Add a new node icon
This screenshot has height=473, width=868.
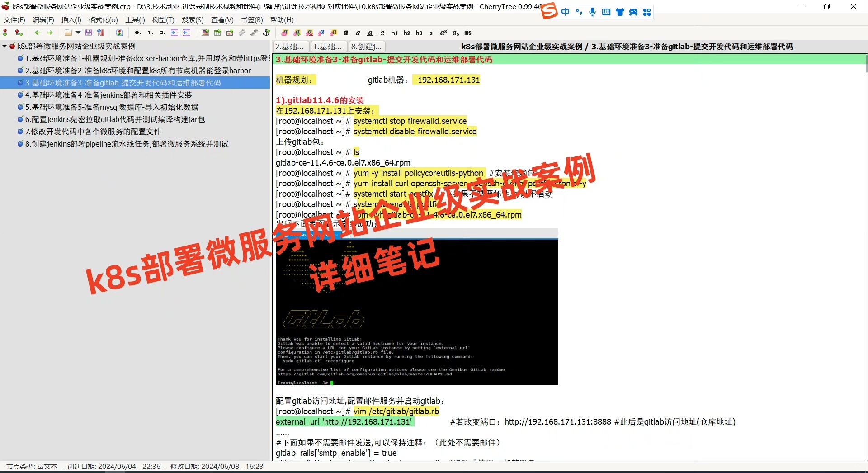[x=5, y=33]
